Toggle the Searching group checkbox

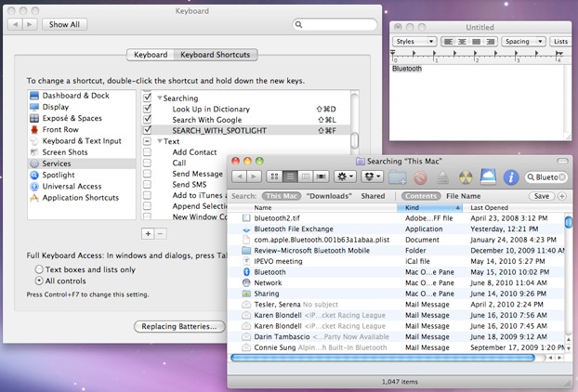(148, 98)
